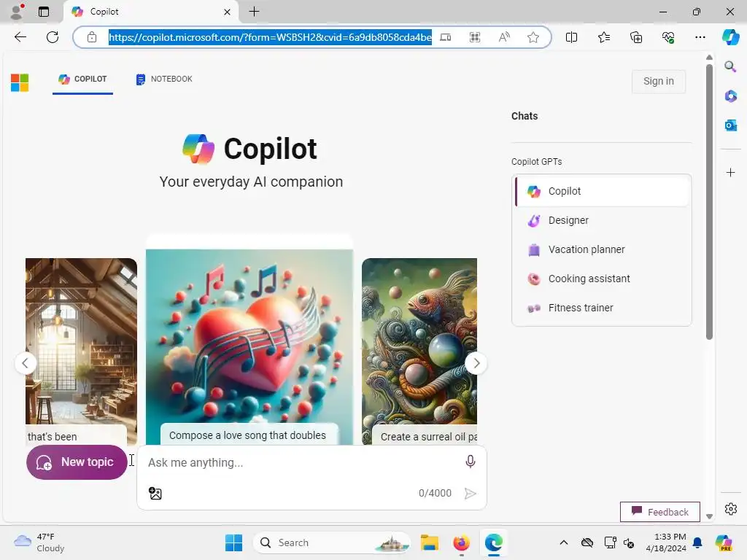Select the Cooking assistant GPT
Image resolution: width=747 pixels, height=560 pixels.
[603, 279]
